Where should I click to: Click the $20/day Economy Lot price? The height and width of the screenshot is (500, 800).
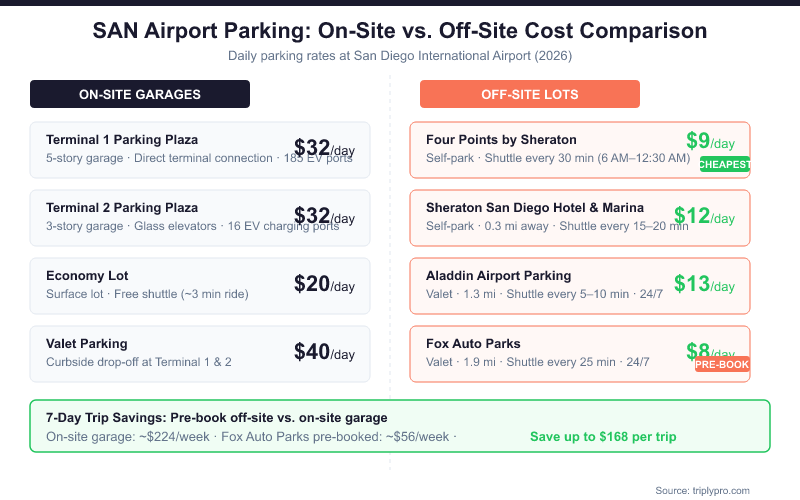click(324, 285)
